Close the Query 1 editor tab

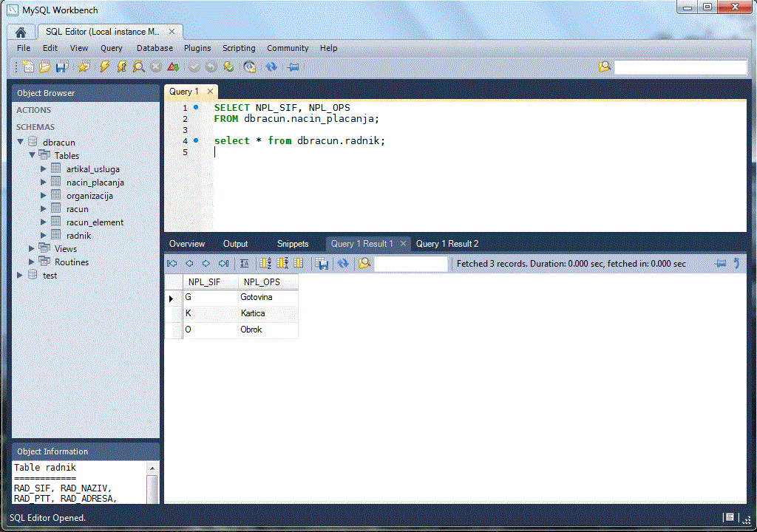(x=210, y=92)
